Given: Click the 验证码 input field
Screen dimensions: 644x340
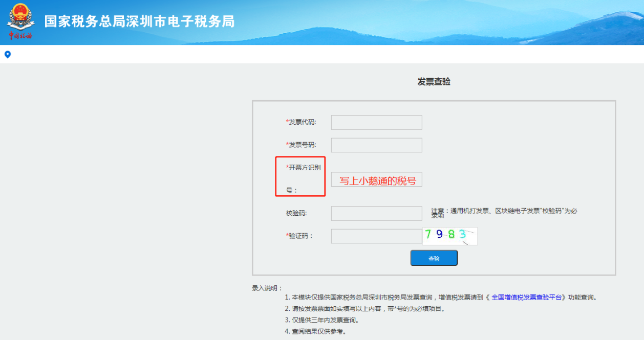Looking at the screenshot, I should (376, 236).
